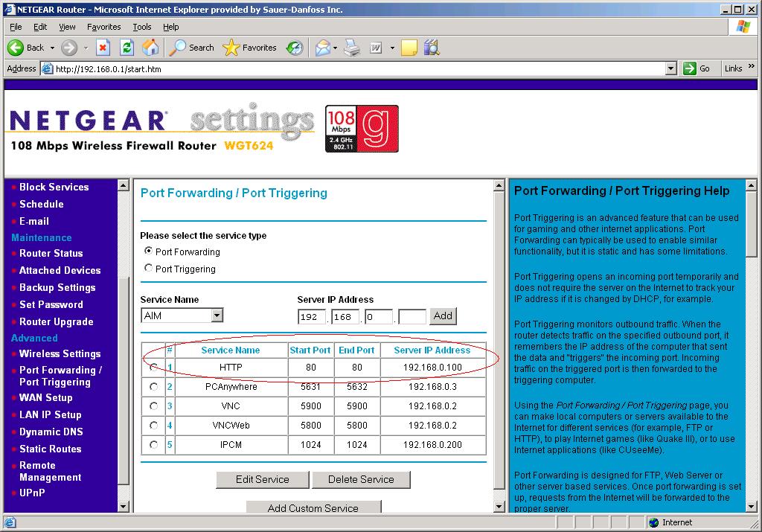Open the Mail icon dropdown arrow
762x532 pixels.
coord(335,48)
